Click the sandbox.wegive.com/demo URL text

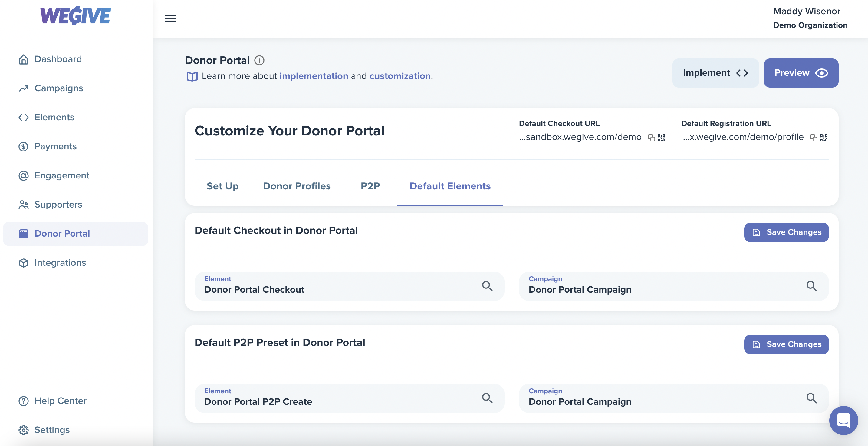580,137
